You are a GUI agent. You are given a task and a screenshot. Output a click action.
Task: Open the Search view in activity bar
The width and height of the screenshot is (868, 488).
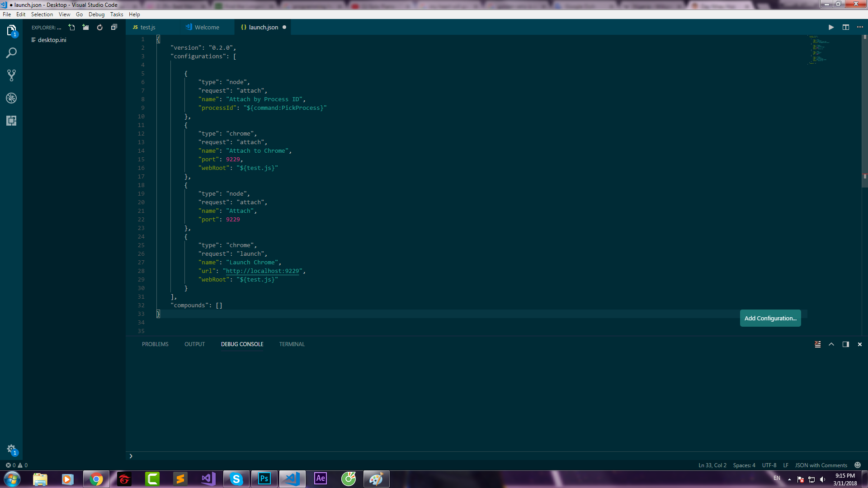(x=11, y=53)
